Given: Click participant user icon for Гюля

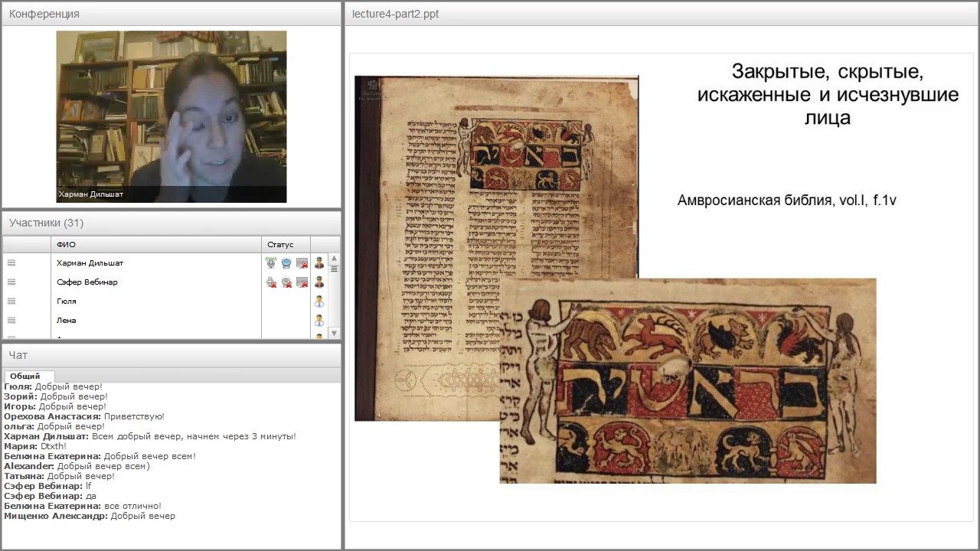Looking at the screenshot, I should click(319, 301).
